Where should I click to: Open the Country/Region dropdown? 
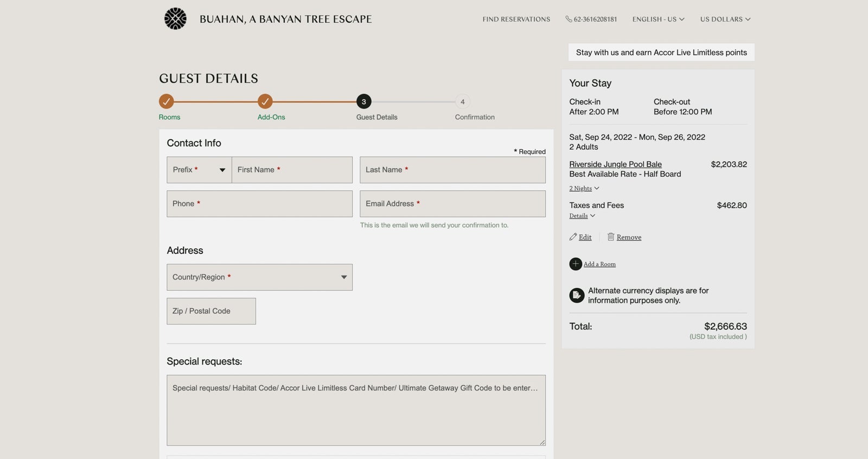click(259, 277)
